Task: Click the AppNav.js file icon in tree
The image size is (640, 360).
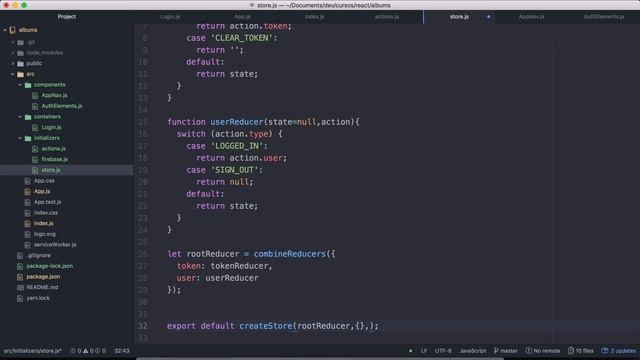Action: tap(35, 96)
